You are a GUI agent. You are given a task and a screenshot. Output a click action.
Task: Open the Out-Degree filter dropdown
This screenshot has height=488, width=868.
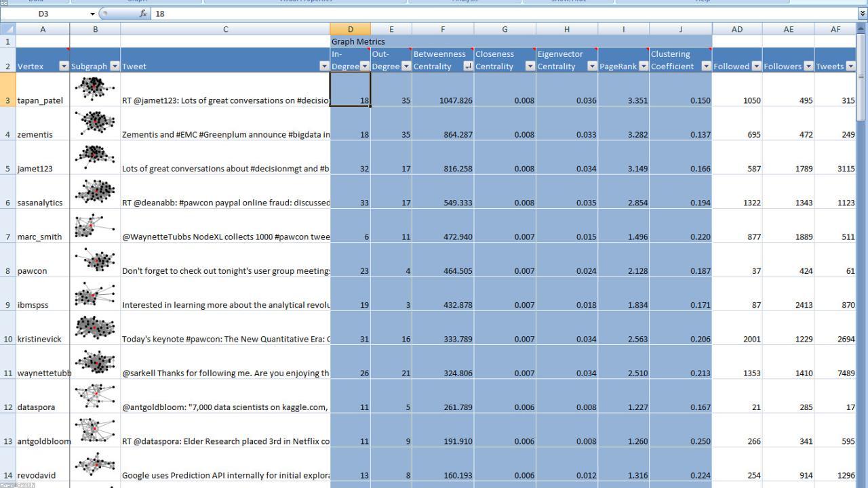pos(406,66)
